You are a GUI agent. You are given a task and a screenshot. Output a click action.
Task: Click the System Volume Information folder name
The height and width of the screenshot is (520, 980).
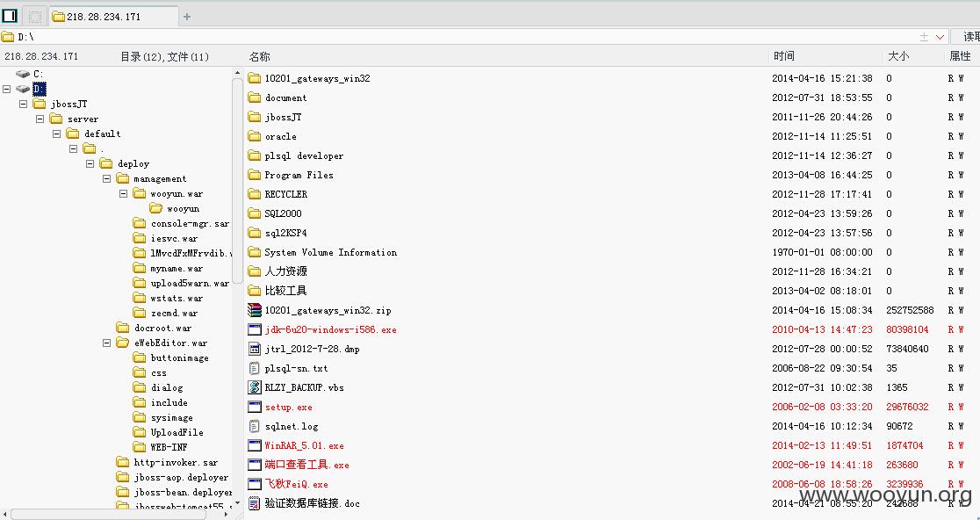pos(331,252)
